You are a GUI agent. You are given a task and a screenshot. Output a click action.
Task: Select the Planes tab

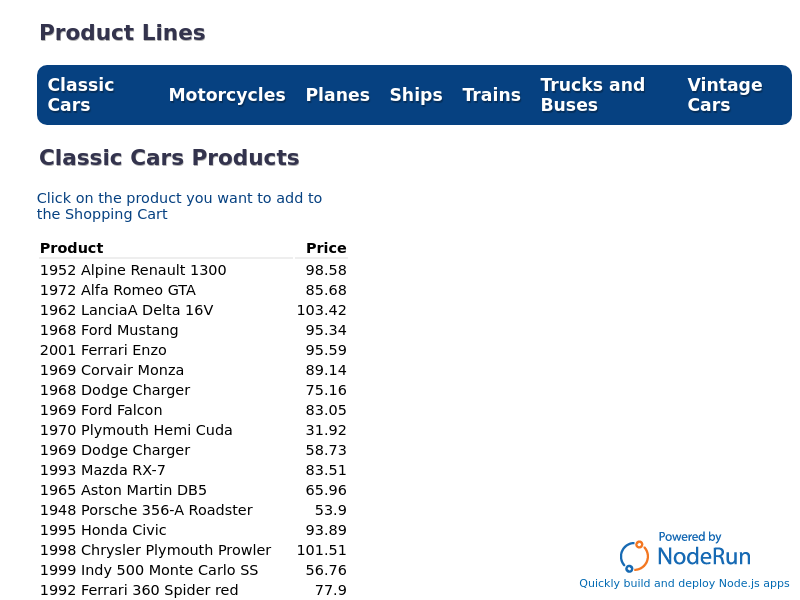(337, 95)
